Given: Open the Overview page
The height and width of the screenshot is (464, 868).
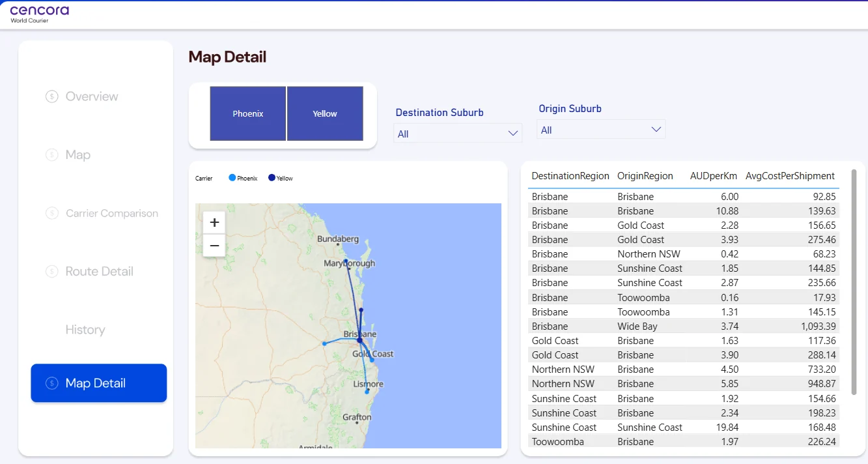Looking at the screenshot, I should pos(92,96).
